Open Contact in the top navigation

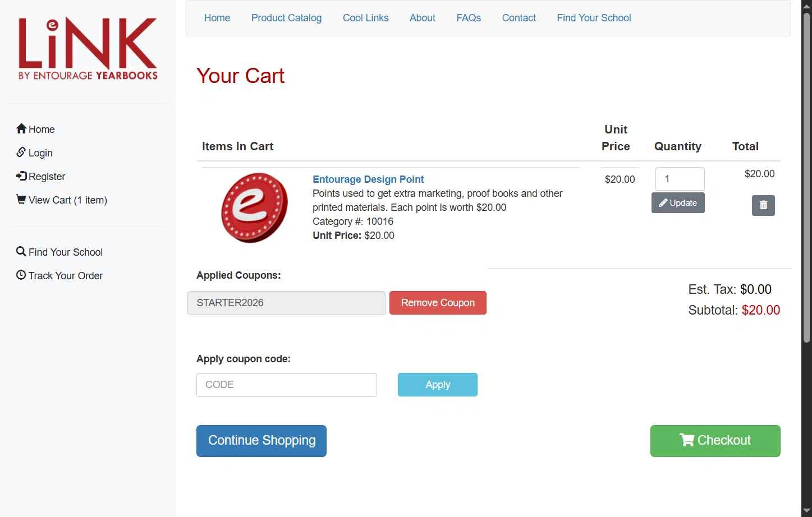point(519,18)
